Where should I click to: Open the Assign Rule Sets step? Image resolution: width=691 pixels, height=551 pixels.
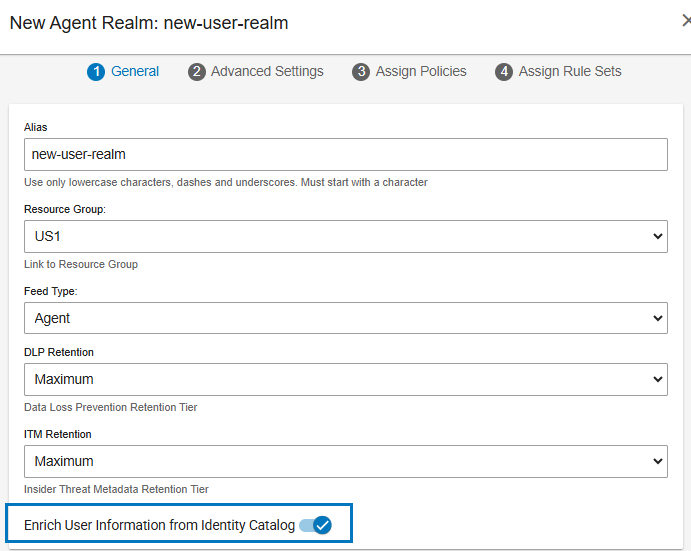click(x=570, y=71)
